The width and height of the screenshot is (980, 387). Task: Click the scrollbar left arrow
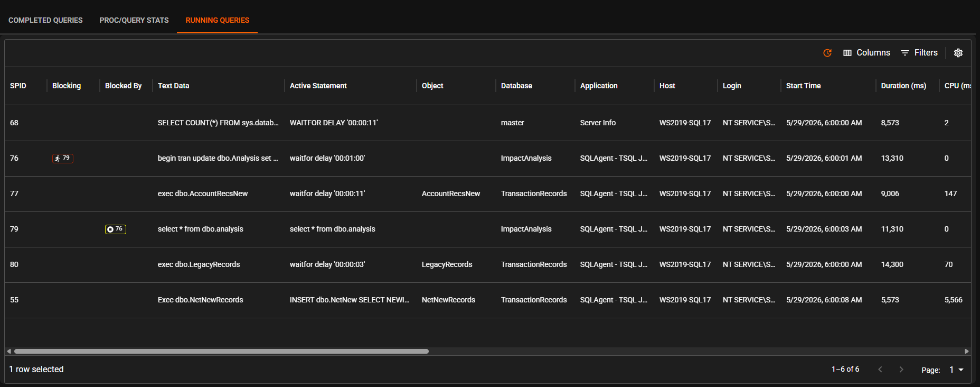coord(8,351)
